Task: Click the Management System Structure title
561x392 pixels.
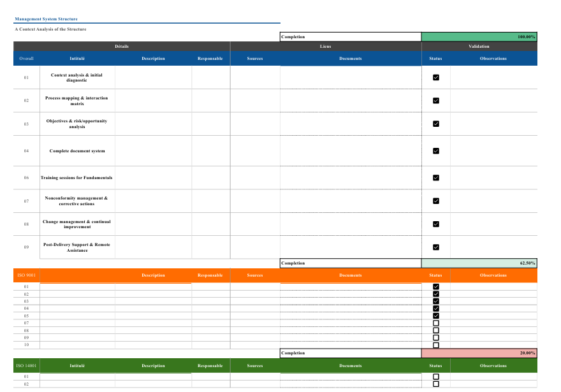Action: 46,19
